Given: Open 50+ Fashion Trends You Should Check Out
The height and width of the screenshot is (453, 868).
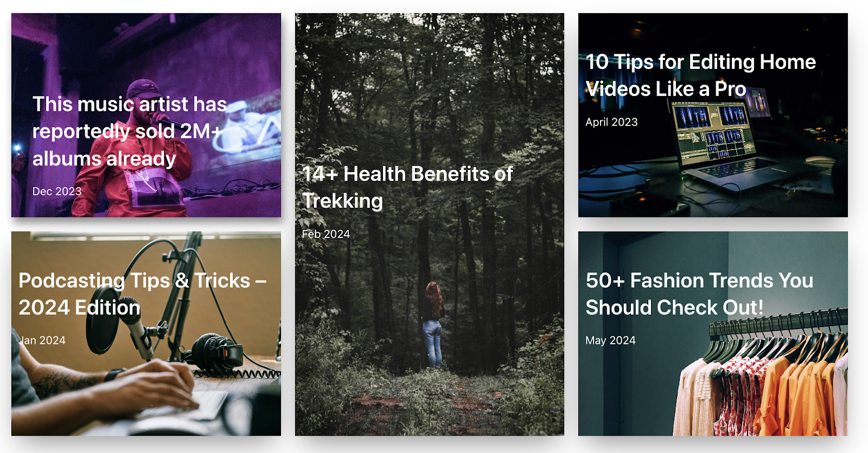Looking at the screenshot, I should pyautogui.click(x=699, y=294).
